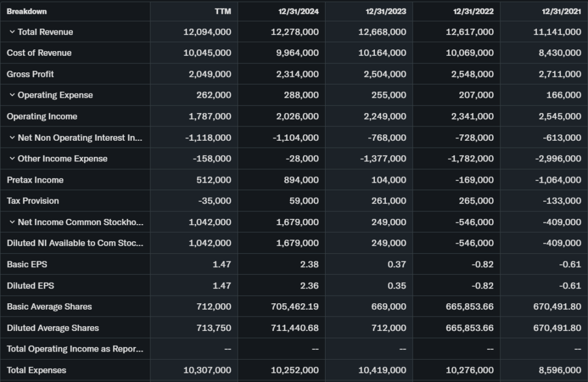Image resolution: width=588 pixels, height=382 pixels.
Task: Expand the Other Income Expense chevron
Action: pyautogui.click(x=12, y=159)
